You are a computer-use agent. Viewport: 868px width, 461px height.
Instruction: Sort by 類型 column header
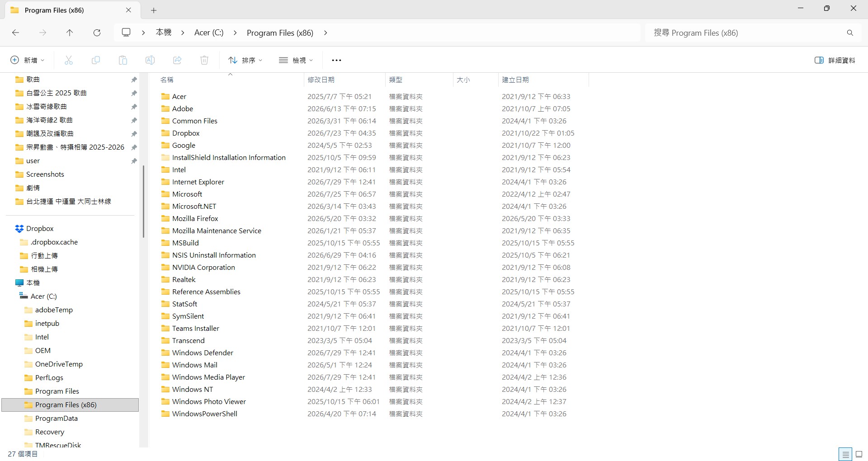coord(419,80)
